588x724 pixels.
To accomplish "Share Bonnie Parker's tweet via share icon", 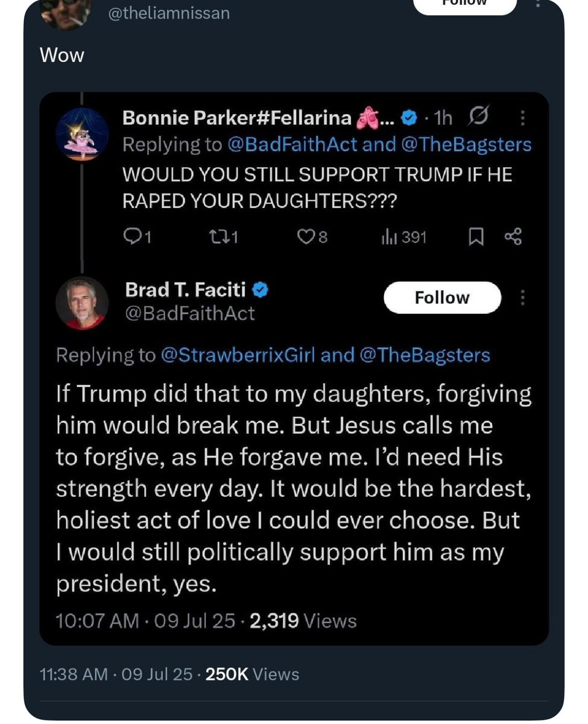I will click(512, 238).
